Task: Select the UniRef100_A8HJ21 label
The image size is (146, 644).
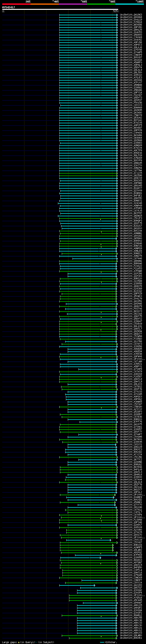Action: pos(131,628)
